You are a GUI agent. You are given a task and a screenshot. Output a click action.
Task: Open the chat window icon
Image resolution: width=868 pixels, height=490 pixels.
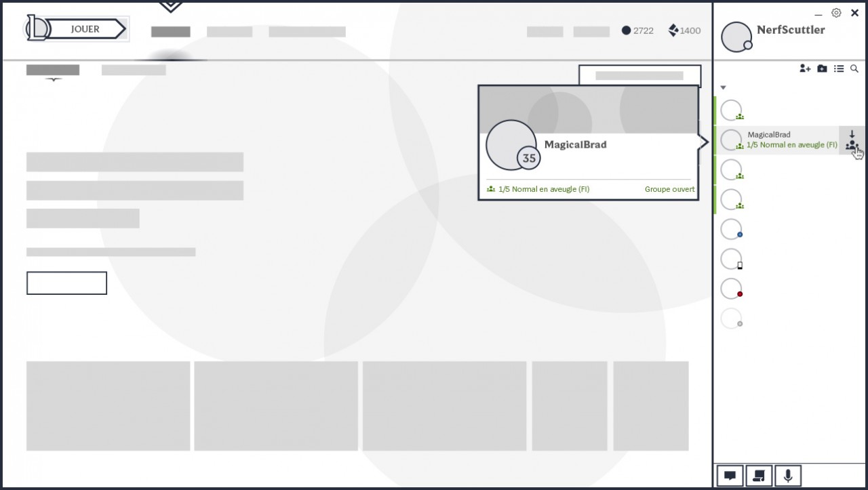(730, 476)
